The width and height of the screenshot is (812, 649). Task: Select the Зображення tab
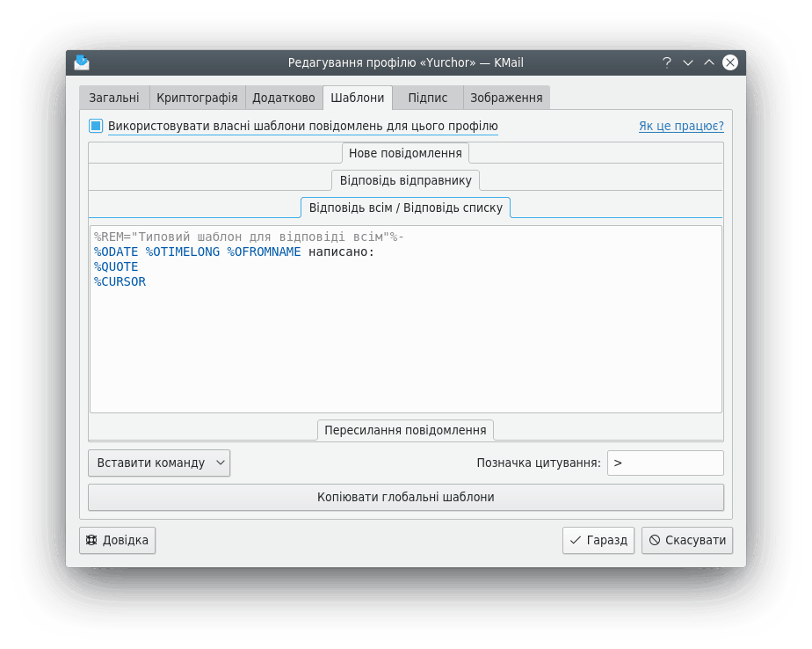[x=506, y=97]
